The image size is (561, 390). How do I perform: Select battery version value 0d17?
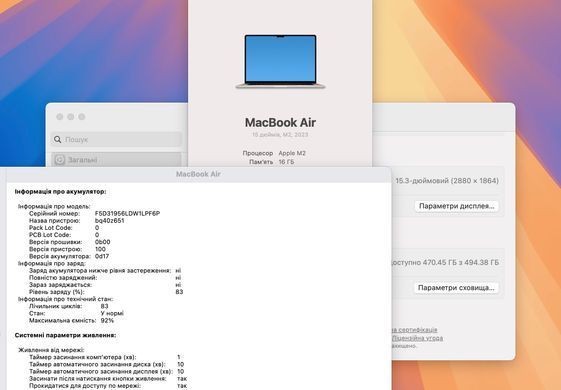click(102, 256)
